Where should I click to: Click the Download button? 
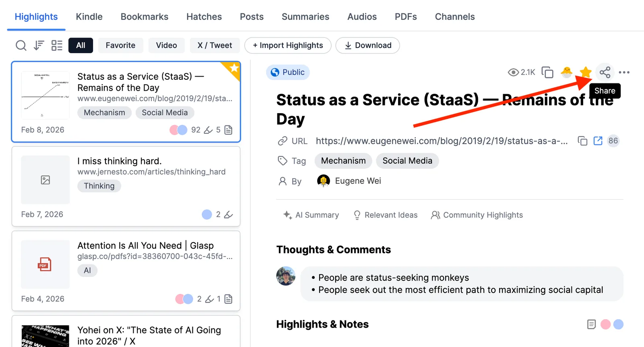coord(368,46)
